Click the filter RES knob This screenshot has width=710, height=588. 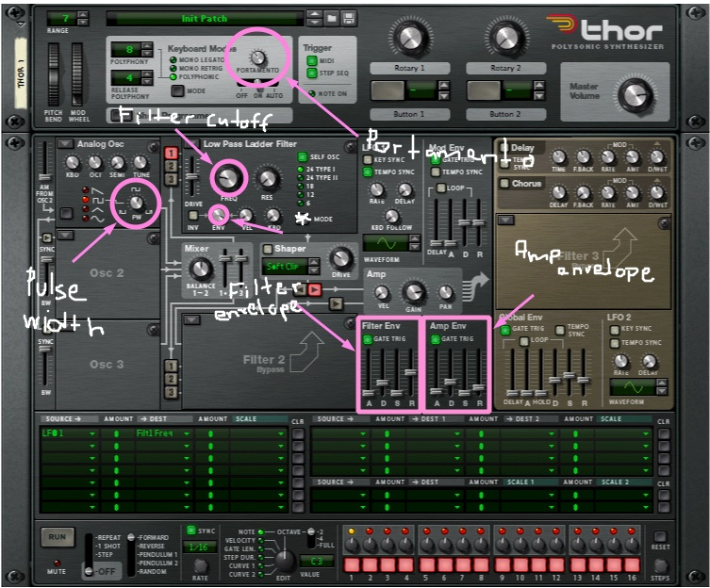point(267,177)
